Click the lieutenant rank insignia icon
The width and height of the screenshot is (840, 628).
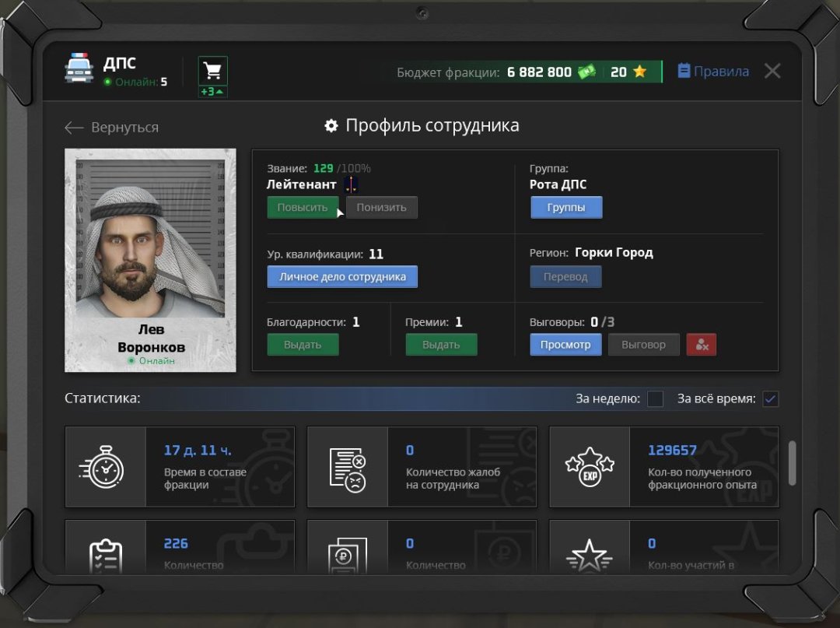[x=351, y=184]
